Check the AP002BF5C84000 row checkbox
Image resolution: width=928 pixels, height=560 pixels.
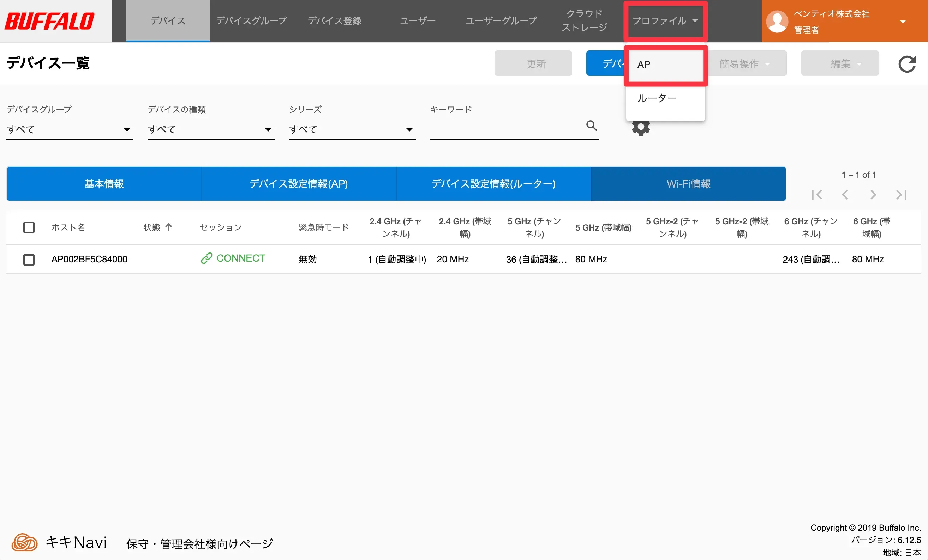pyautogui.click(x=29, y=260)
